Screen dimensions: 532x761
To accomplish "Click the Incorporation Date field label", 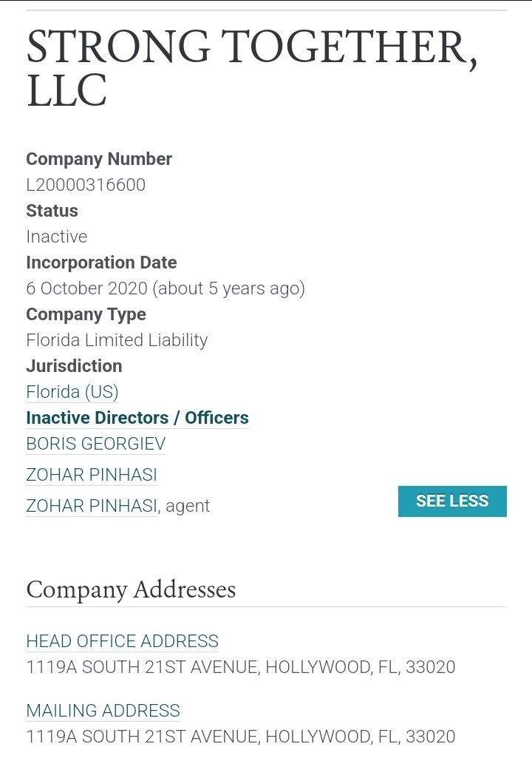I will pyautogui.click(x=101, y=263).
